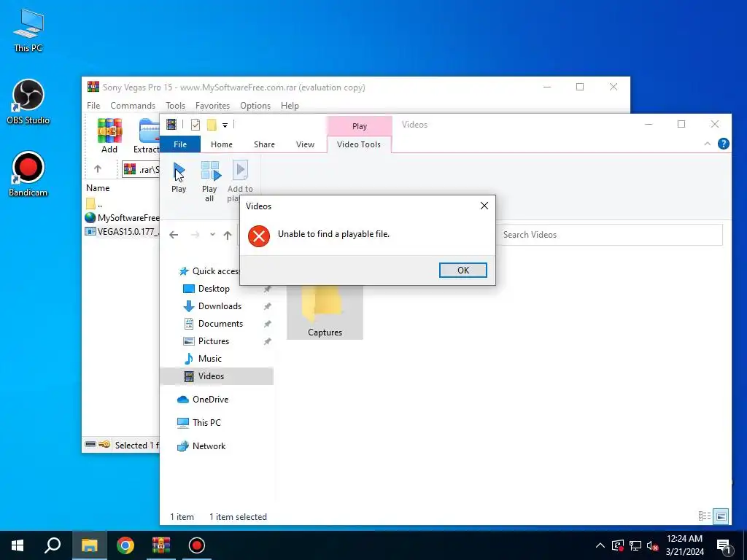Open Explorer help question mark icon
The width and height of the screenshot is (747, 560).
[723, 144]
